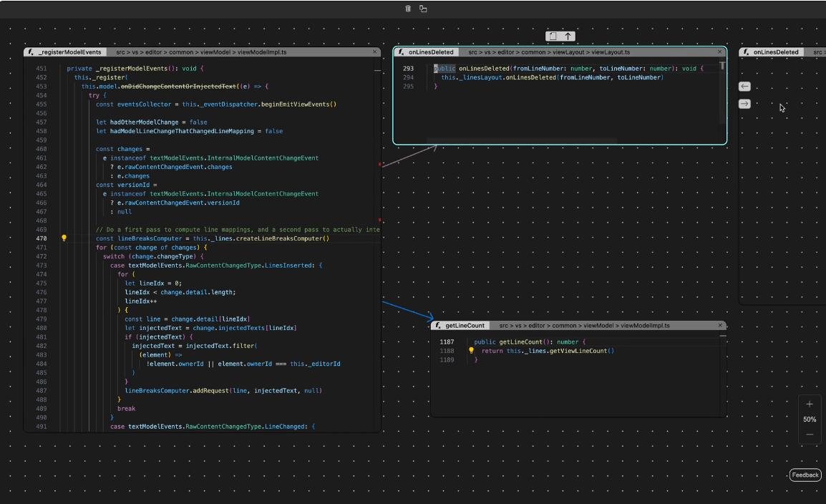Close the highlighted onLinesDeleted card
Image resolution: width=826 pixels, height=504 pixels.
click(719, 52)
